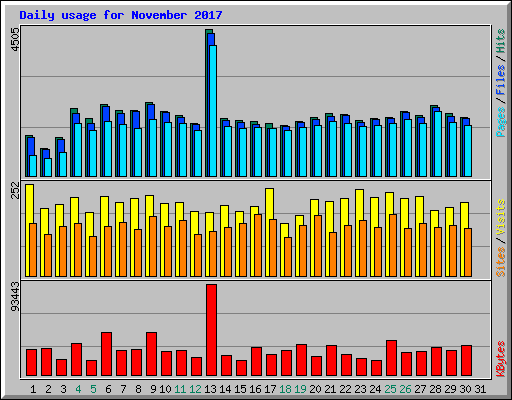Select the tall cyan pages bar for day 13
512x400 pixels.
point(213,111)
